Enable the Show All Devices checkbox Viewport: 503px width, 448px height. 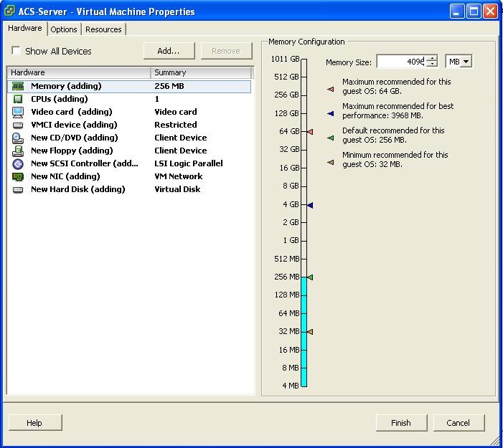[17, 52]
